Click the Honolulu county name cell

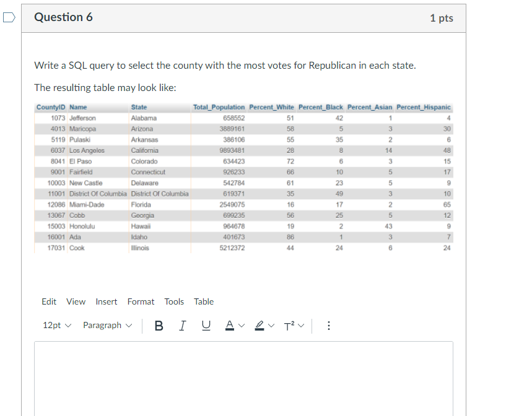[82, 227]
